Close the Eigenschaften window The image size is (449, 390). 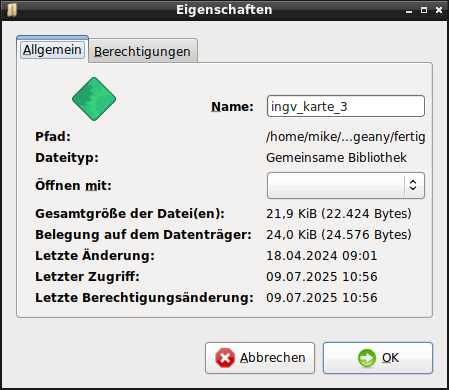(x=439, y=10)
